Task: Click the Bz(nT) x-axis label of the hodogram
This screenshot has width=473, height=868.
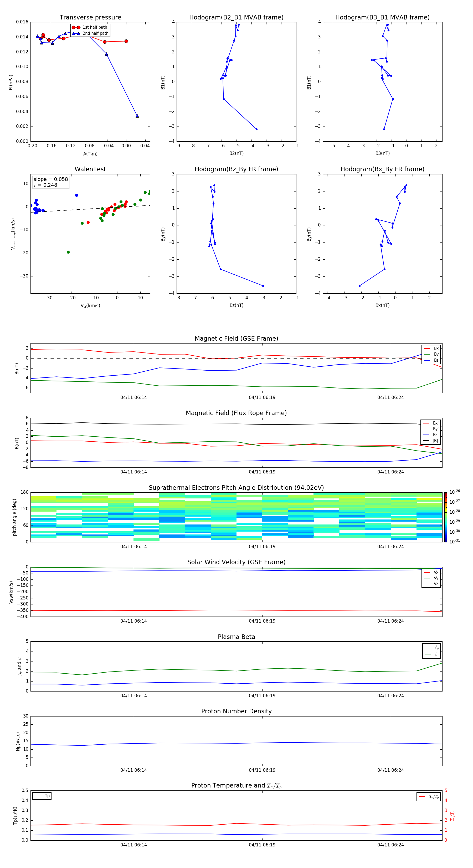Action: click(236, 305)
